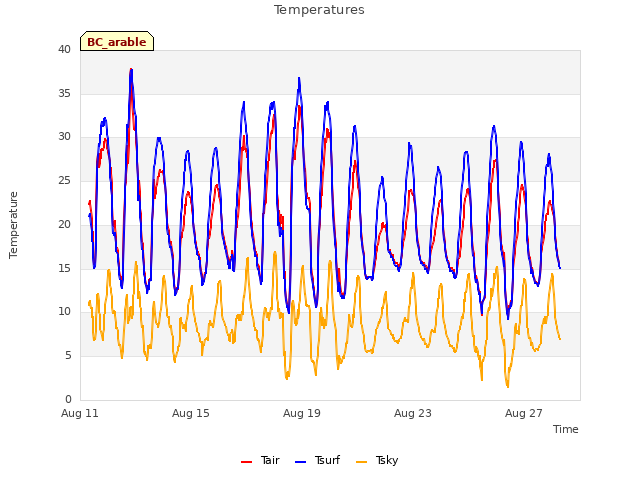Click the red Tair legend swatch
Screen dimensions: 640x480
point(247,462)
